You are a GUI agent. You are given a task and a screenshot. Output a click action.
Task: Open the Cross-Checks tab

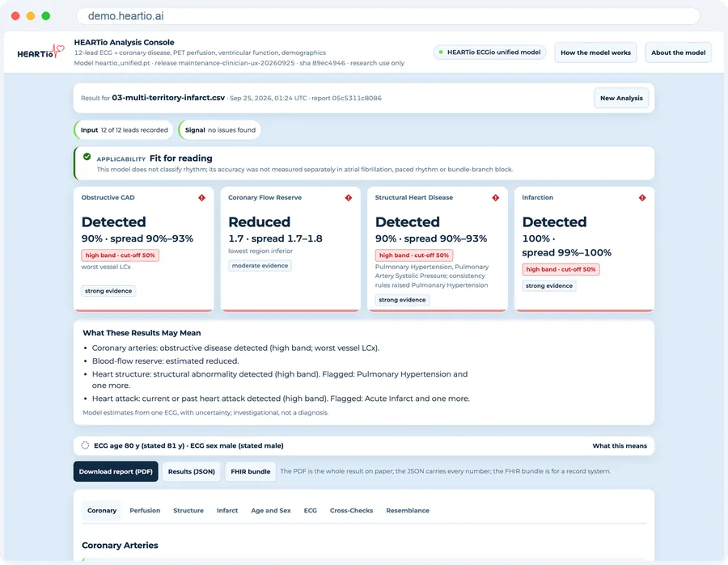coord(352,510)
